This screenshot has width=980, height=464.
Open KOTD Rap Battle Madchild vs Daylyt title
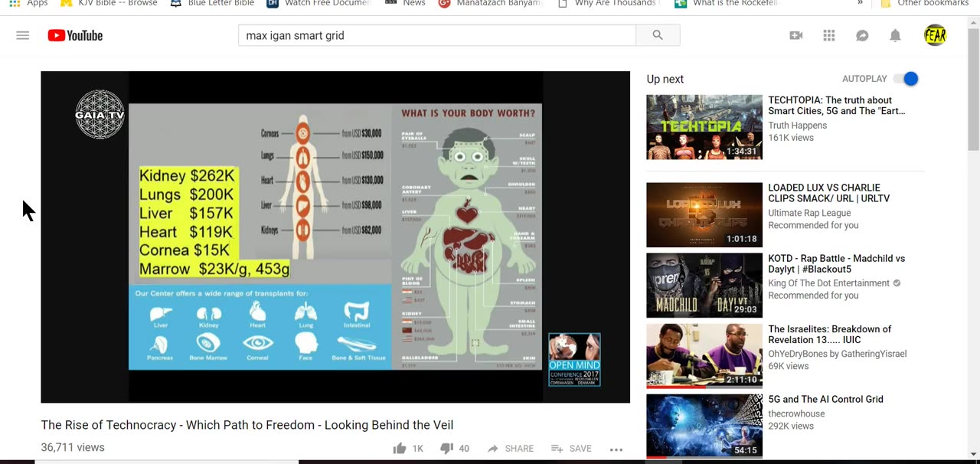[837, 264]
